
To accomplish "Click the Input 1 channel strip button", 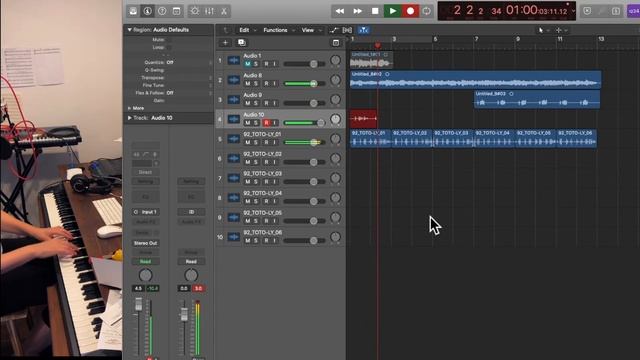I will [146, 212].
